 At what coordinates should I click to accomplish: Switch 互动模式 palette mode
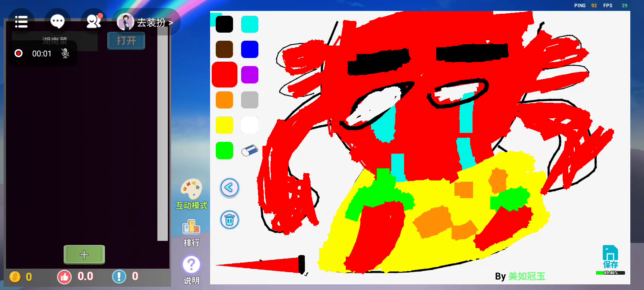pyautogui.click(x=191, y=189)
